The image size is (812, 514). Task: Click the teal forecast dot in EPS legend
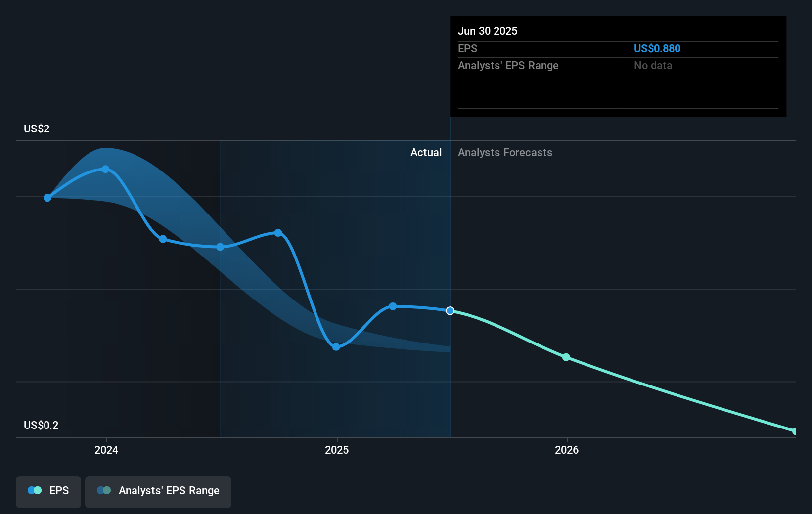click(x=38, y=490)
